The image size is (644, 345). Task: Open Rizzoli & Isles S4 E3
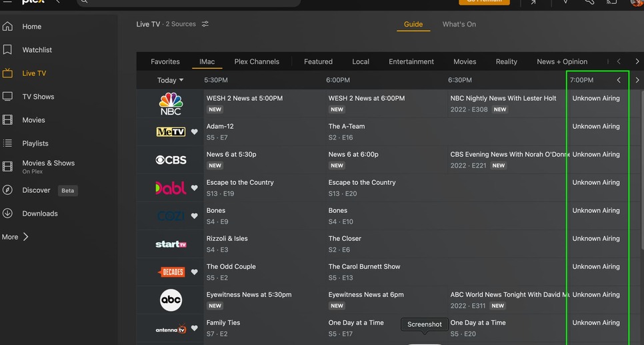coord(265,244)
